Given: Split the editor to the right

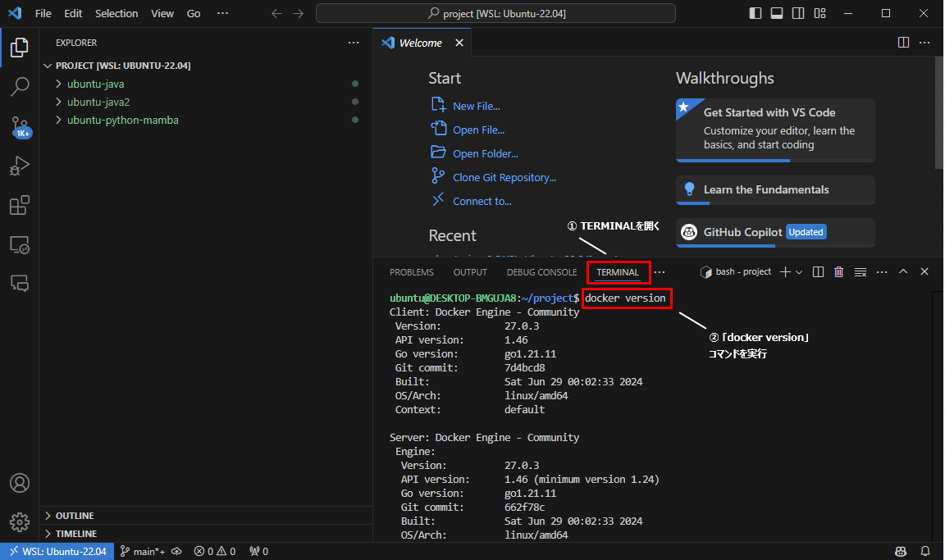Looking at the screenshot, I should 903,42.
